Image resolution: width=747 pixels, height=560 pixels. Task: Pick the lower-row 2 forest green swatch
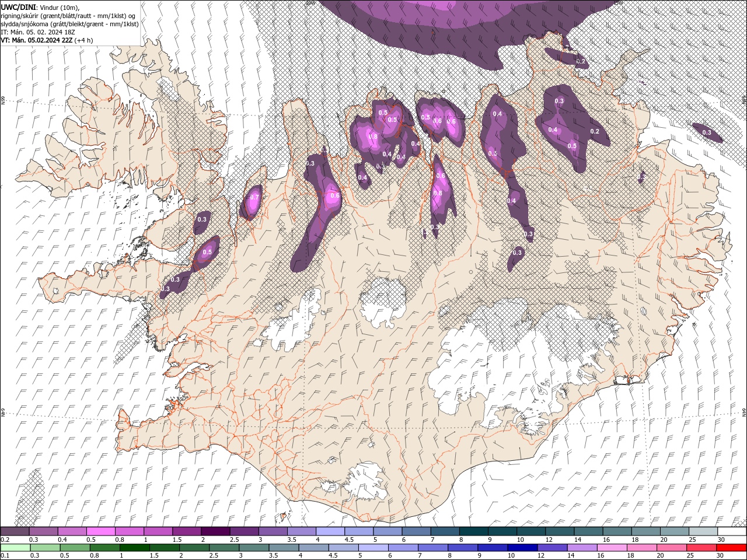tap(194, 548)
